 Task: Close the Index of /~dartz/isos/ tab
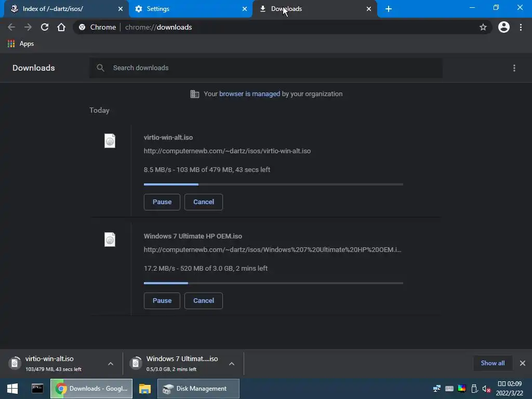121,9
